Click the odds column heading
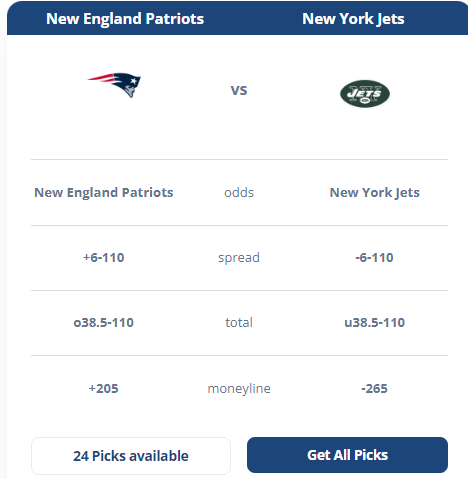The height and width of the screenshot is (479, 468). (239, 193)
